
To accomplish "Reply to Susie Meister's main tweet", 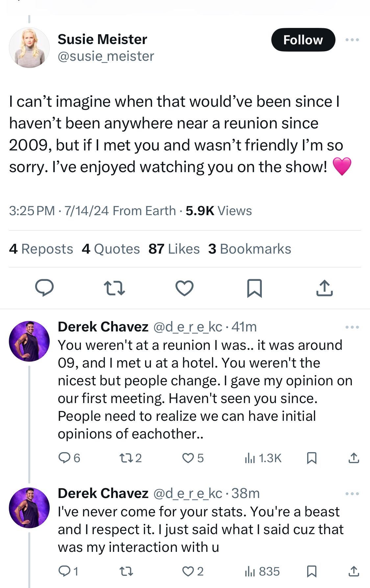I will (x=44, y=288).
